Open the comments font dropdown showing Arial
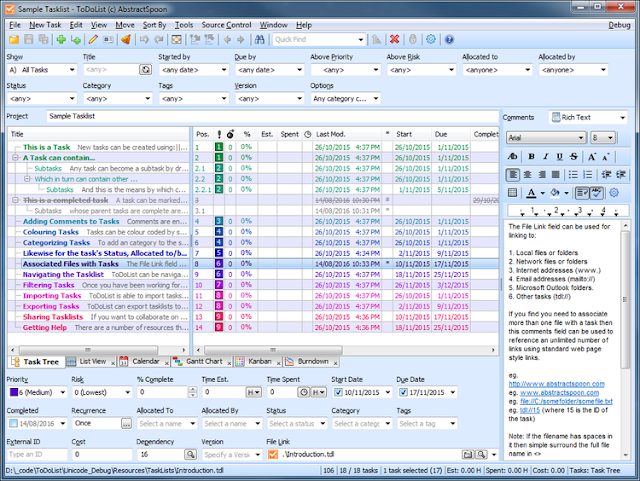The height and width of the screenshot is (481, 640). pyautogui.click(x=545, y=137)
